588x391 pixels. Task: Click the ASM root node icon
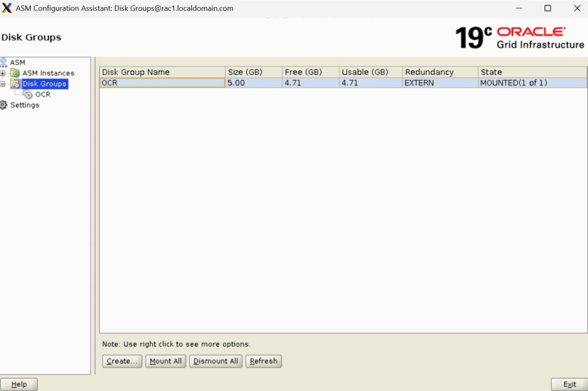click(4, 62)
